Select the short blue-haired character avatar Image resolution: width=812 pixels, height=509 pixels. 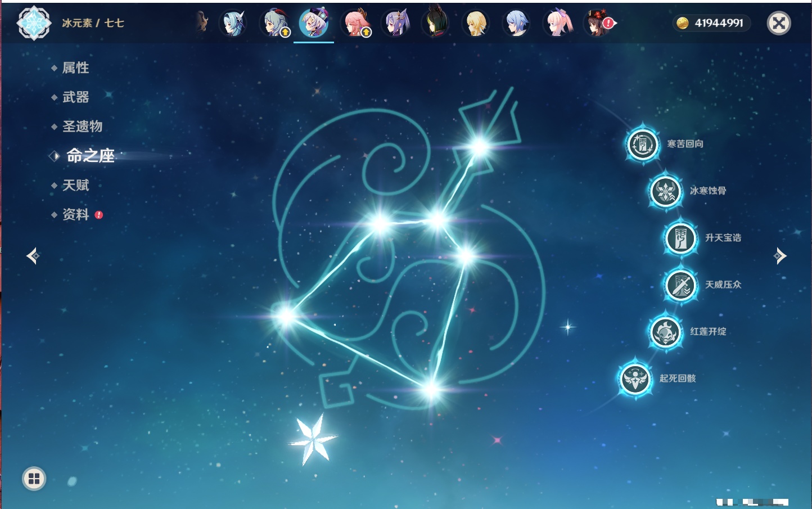pos(516,23)
